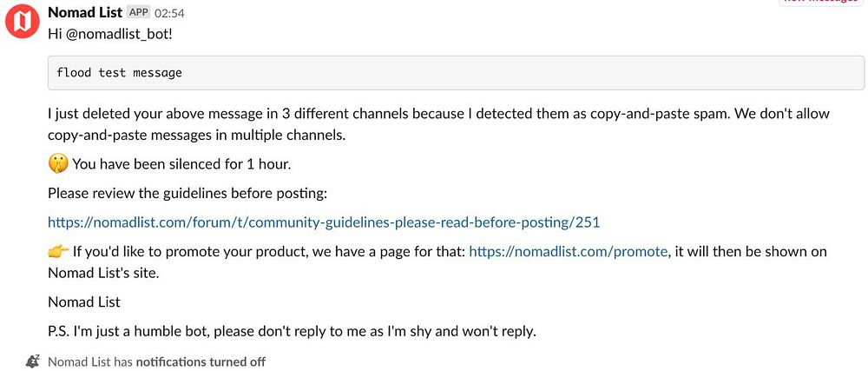868x371 pixels.
Task: Click the P.S. humble bot line
Action: (292, 331)
